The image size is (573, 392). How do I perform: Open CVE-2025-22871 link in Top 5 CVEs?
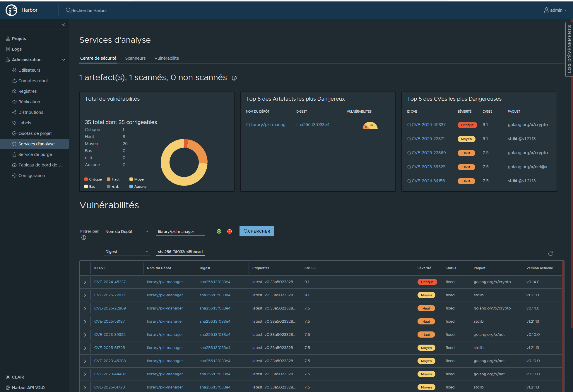[x=428, y=139]
